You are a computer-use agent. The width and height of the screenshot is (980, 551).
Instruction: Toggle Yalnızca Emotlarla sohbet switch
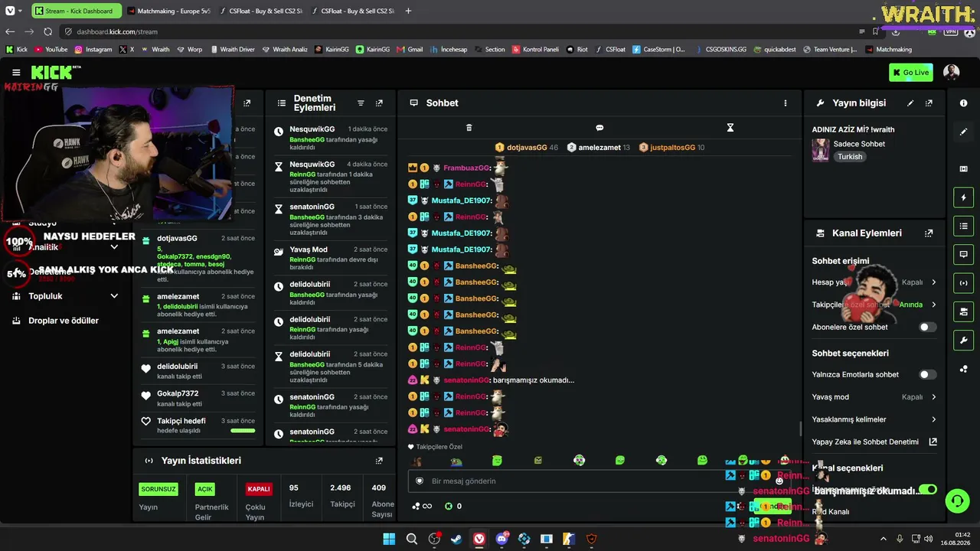pyautogui.click(x=927, y=375)
